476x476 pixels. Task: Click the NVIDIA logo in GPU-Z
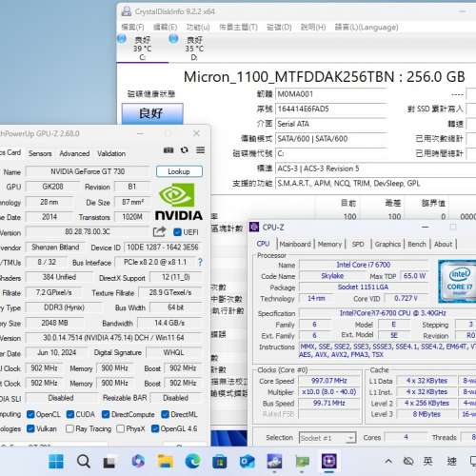(x=179, y=202)
